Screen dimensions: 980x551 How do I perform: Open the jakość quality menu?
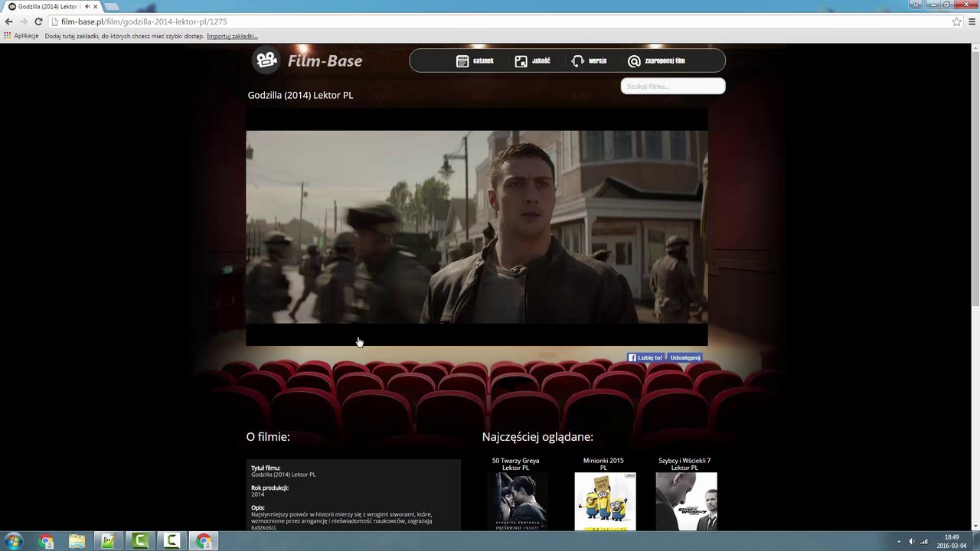(x=532, y=61)
